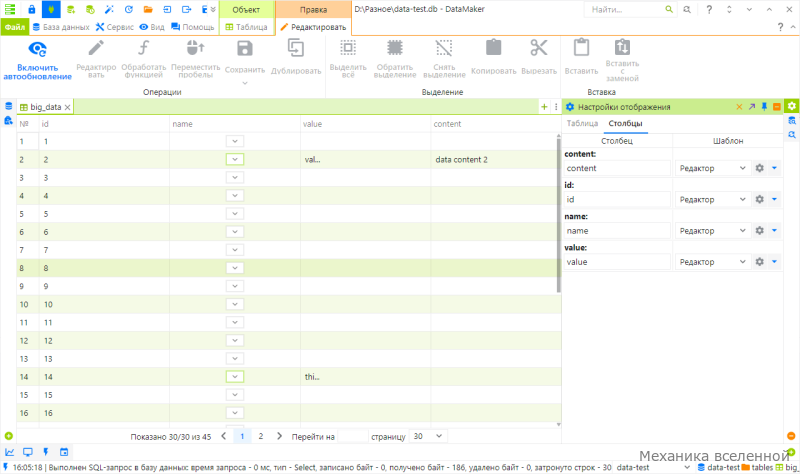Close the Настройки отображения panel
This screenshot has width=800, height=474.
739,107
